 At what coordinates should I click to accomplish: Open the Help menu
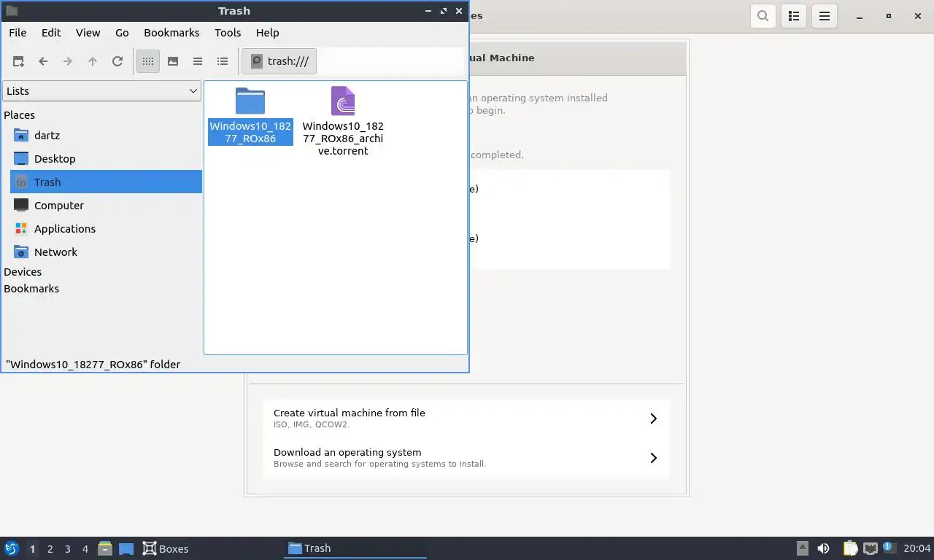pos(268,33)
